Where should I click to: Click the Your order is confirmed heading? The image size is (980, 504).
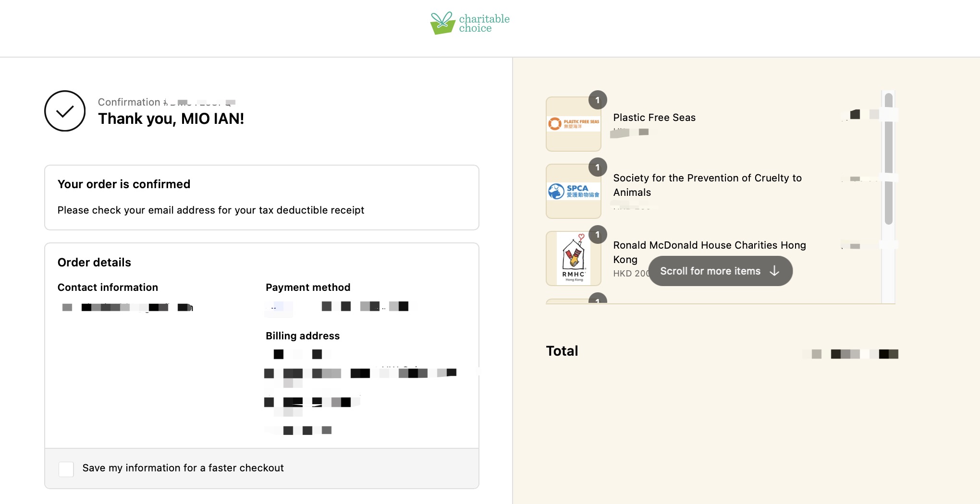point(124,184)
